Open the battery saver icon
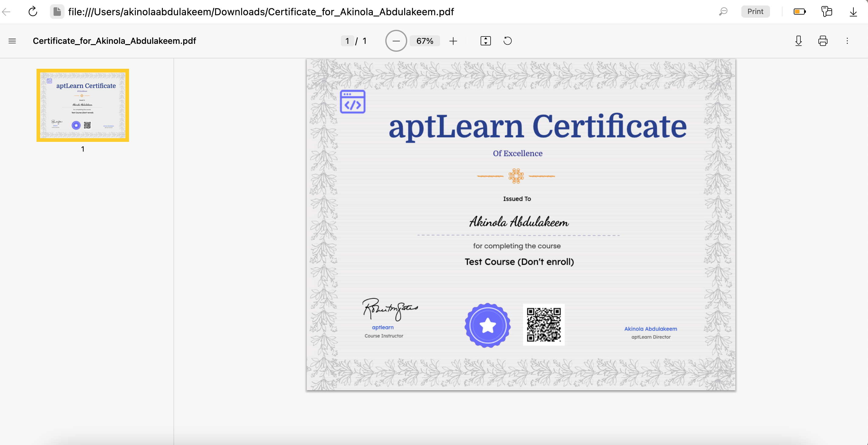 [x=800, y=12]
